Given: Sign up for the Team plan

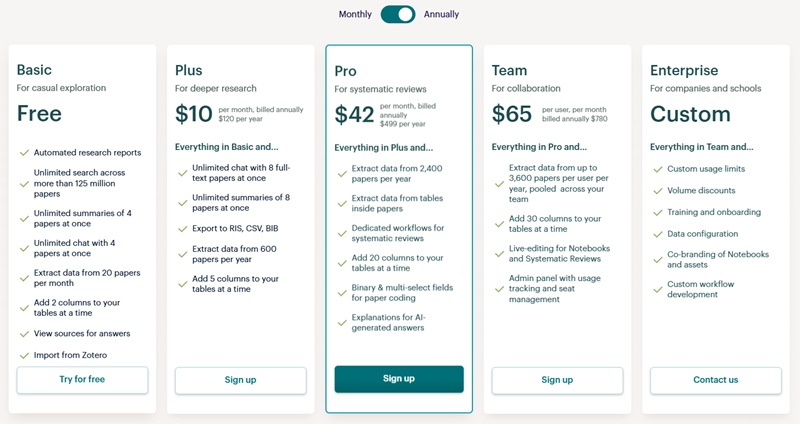Looking at the screenshot, I should [557, 380].
